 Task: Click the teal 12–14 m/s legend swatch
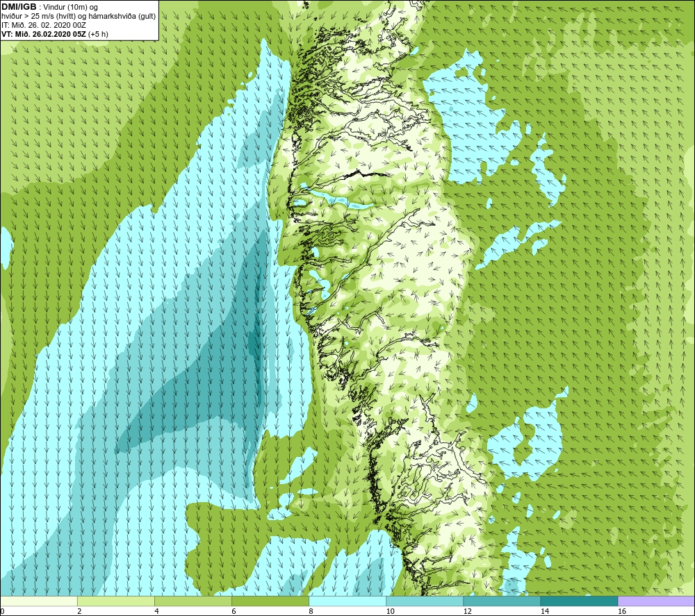click(502, 601)
